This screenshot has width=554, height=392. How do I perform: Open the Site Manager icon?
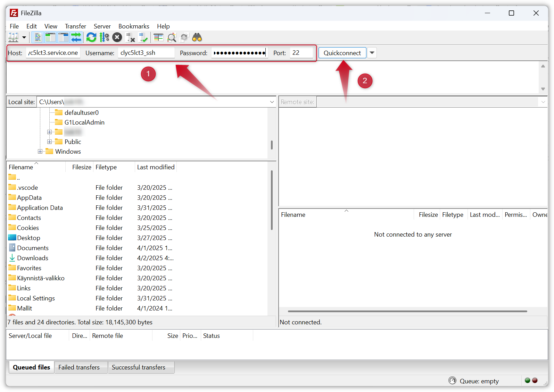[14, 37]
